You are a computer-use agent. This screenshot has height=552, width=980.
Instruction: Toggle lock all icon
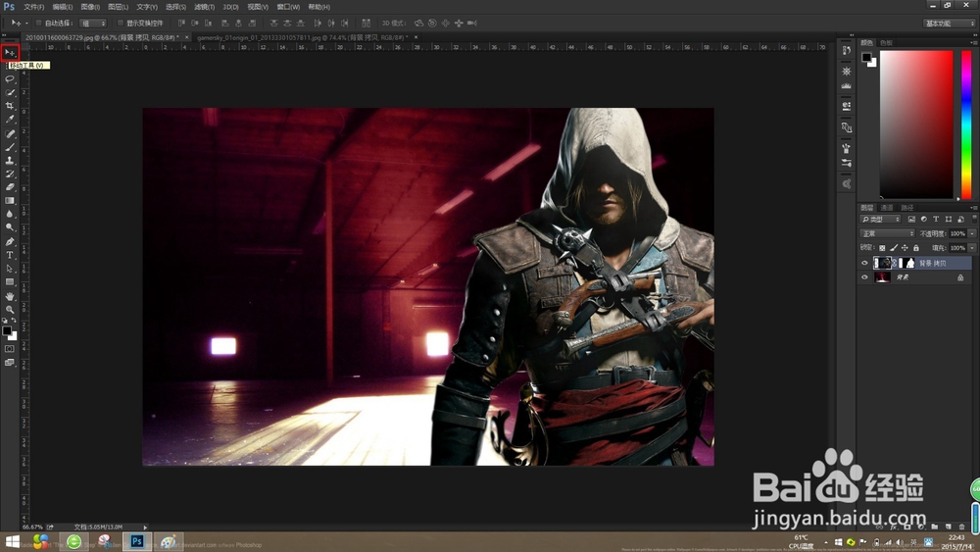[x=916, y=248]
